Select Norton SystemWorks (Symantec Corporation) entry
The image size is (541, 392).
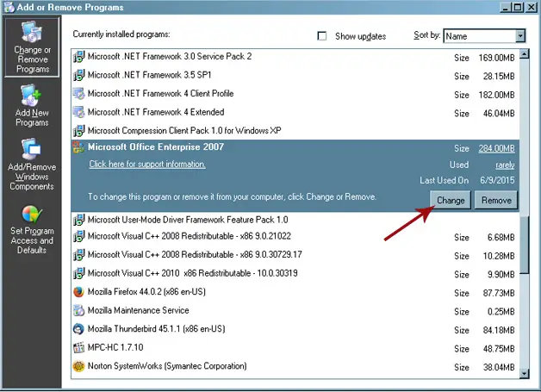click(295, 366)
